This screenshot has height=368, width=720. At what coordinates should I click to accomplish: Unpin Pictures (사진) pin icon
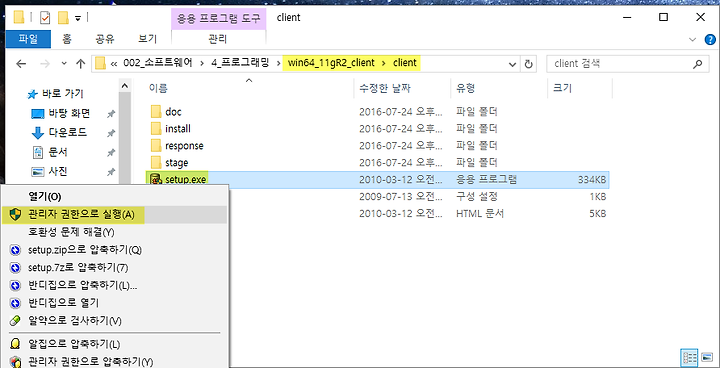coord(110,172)
